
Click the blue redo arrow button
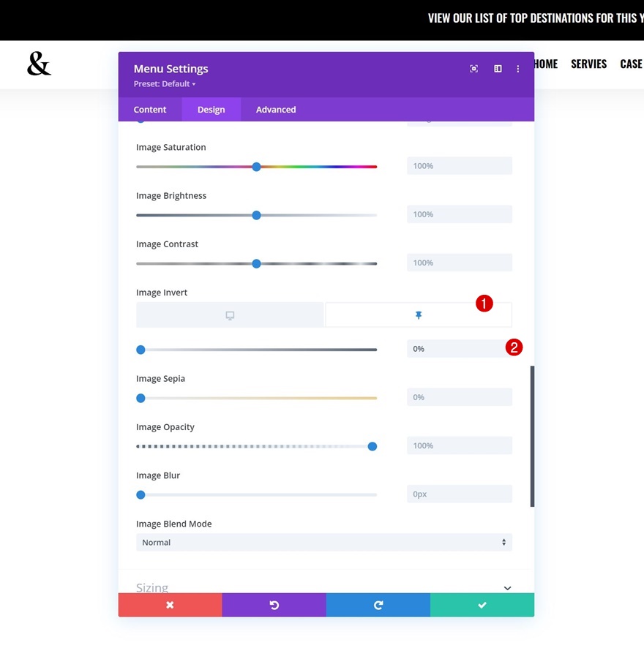tap(378, 605)
